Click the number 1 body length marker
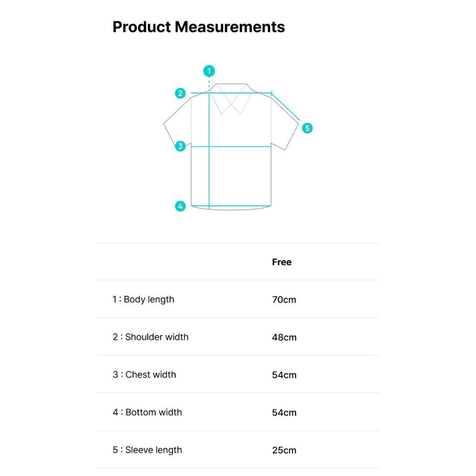 [x=209, y=71]
